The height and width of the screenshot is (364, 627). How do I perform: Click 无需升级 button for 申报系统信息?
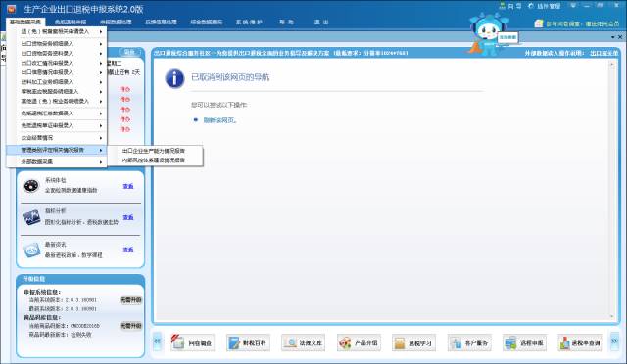(x=130, y=300)
